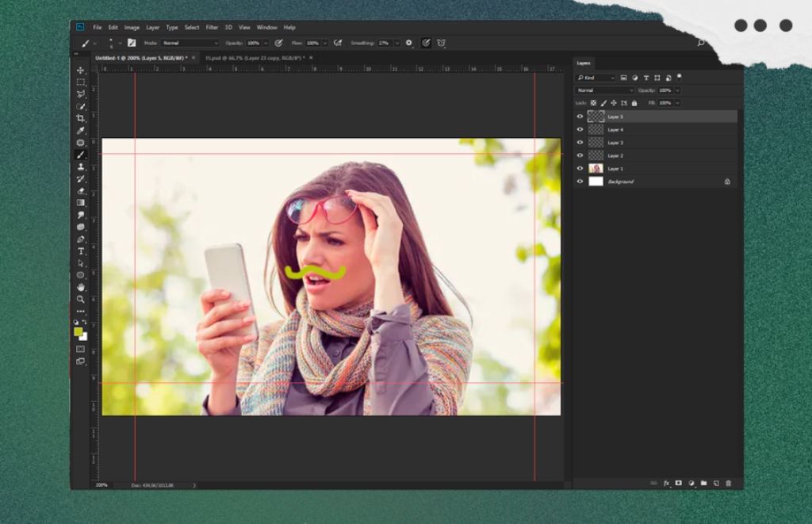Select the Crop tool
The image size is (812, 524).
pos(80,118)
